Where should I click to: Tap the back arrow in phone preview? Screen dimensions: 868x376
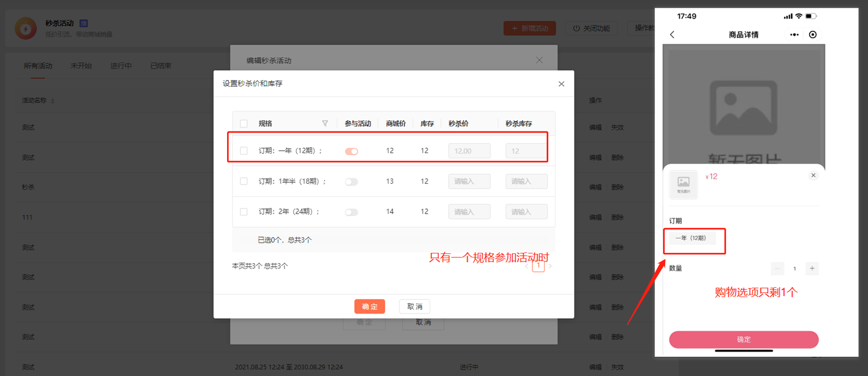[x=672, y=35]
